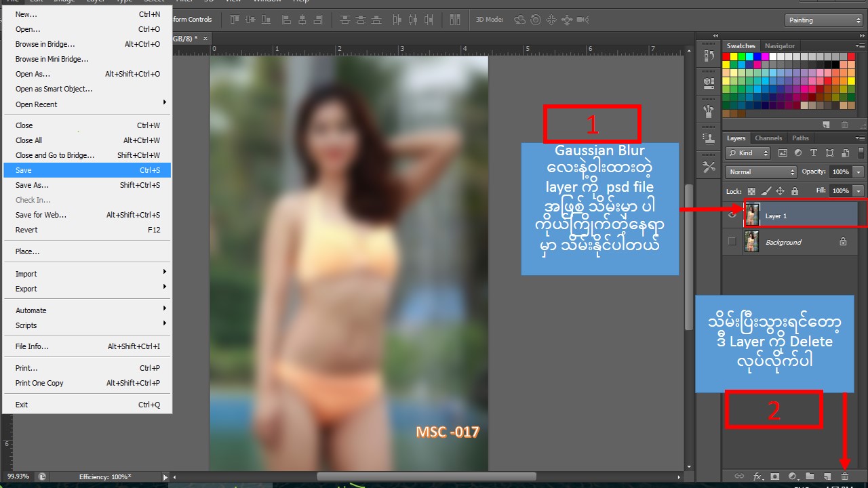The height and width of the screenshot is (488, 868).
Task: Toggle lock image pixels brush icon
Action: pos(766,191)
